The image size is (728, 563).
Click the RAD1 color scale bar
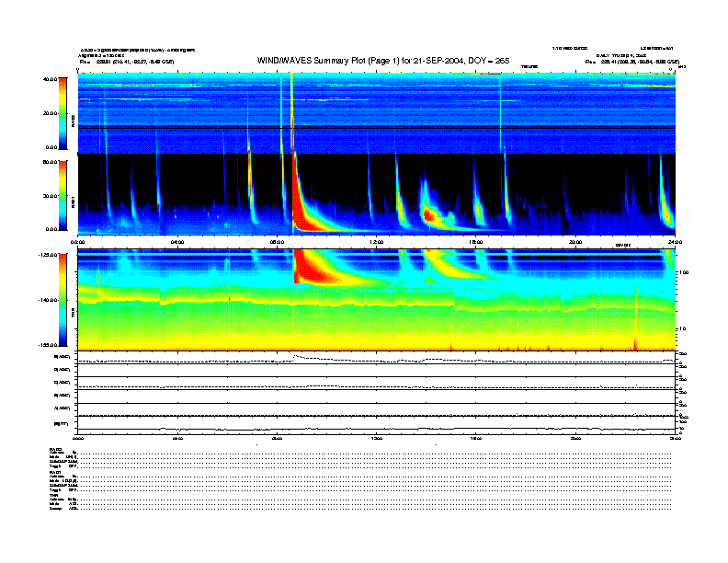62,195
